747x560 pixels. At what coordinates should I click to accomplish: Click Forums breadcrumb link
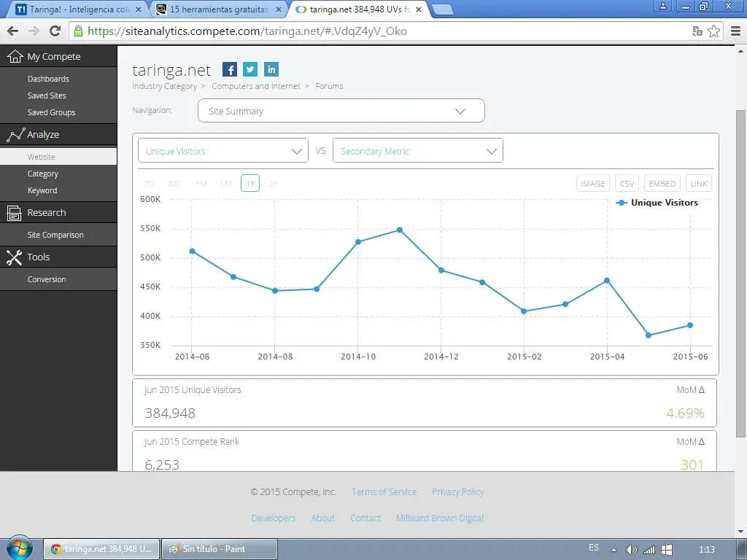pos(329,86)
